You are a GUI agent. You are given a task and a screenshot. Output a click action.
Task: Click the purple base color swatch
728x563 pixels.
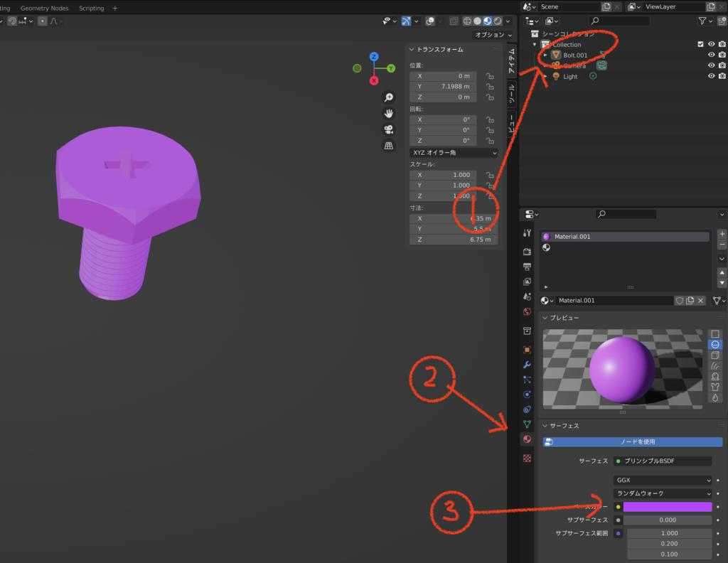click(668, 507)
